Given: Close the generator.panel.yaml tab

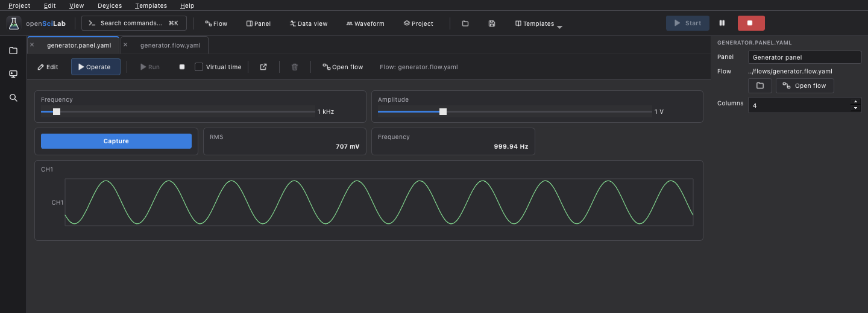Looking at the screenshot, I should tap(32, 45).
